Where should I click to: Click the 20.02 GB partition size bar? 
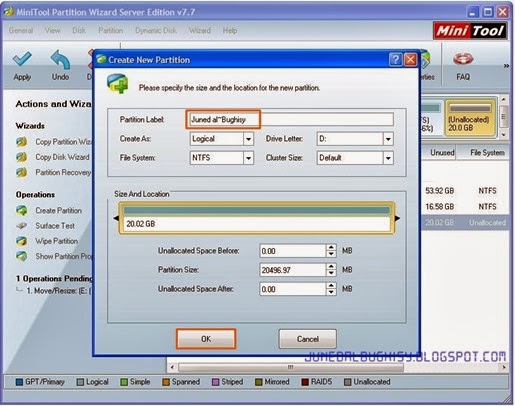click(x=257, y=218)
